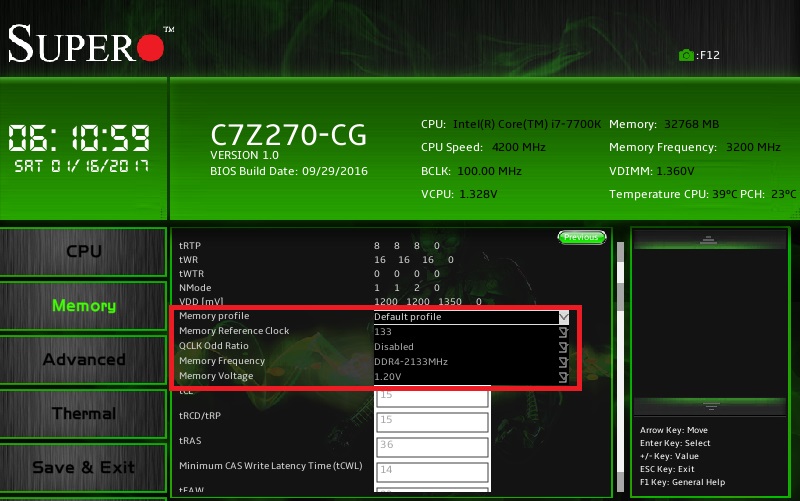800x501 pixels.
Task: Click the 'Disabled' QCLK Odd Ratio value
Action: [x=394, y=347]
